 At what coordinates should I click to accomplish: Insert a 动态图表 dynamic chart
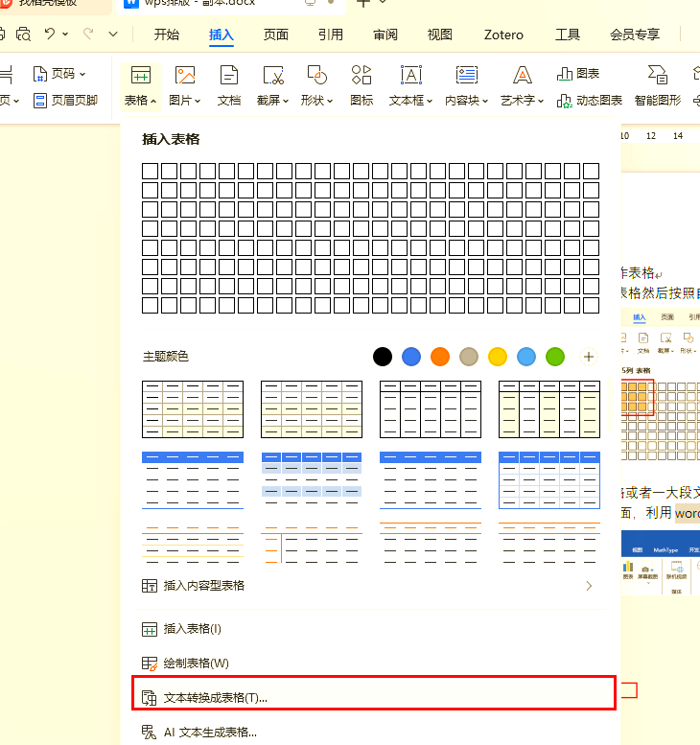[x=590, y=101]
